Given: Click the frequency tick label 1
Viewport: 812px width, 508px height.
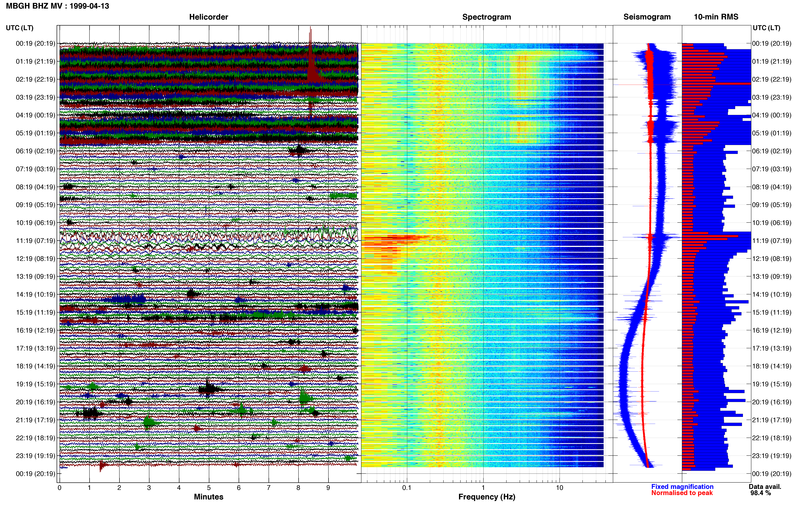Looking at the screenshot, I should (x=483, y=488).
